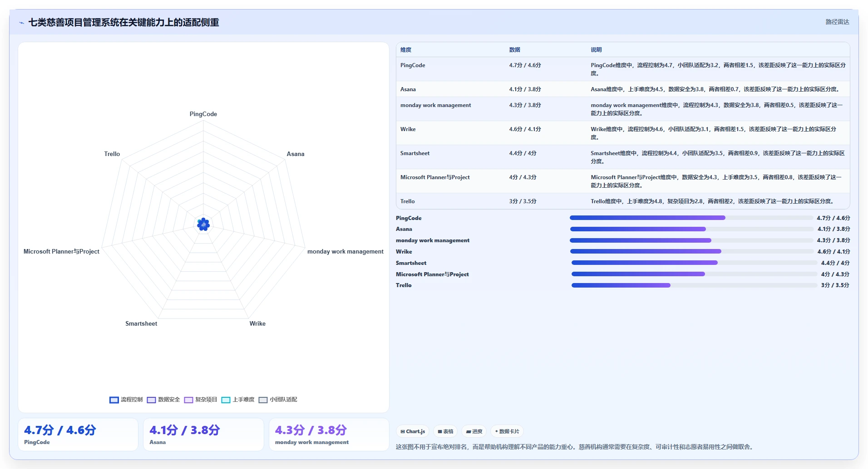Open the PingCode 4.7分 / 4.6分 summary card
The height and width of the screenshot is (469, 868).
pos(78,435)
